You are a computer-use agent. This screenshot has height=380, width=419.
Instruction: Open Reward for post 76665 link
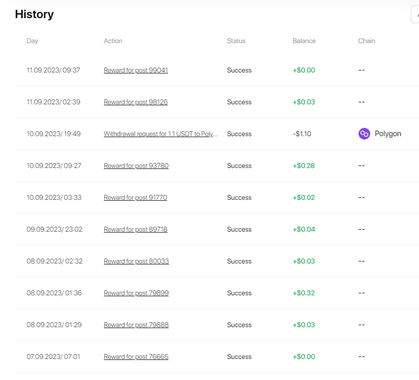tap(136, 357)
